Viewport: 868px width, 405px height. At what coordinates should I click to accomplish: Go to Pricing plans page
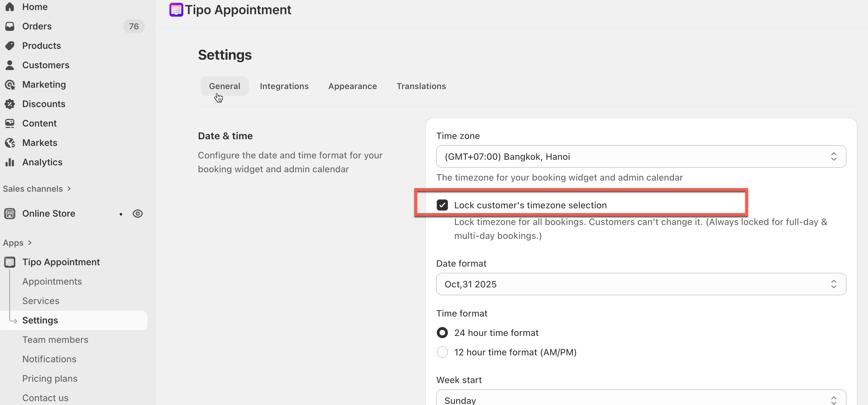pyautogui.click(x=50, y=378)
